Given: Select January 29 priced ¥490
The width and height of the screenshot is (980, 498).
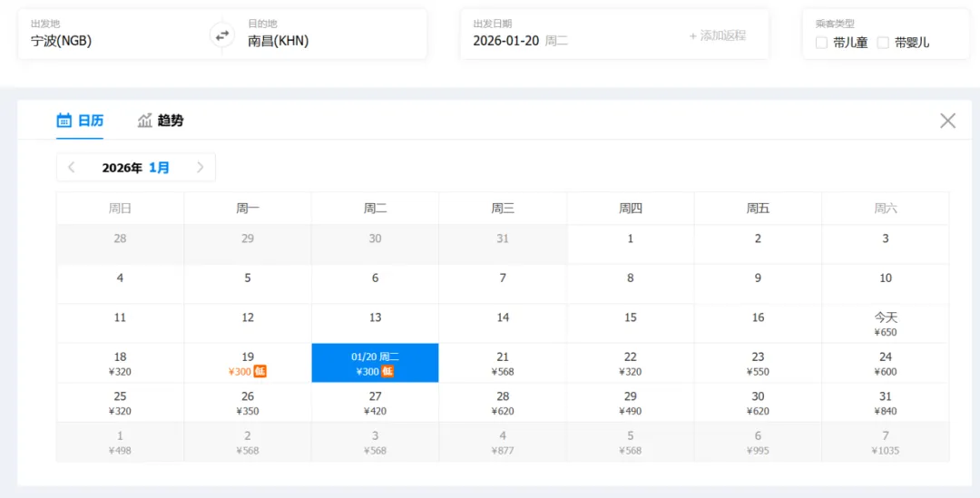Looking at the screenshot, I should pyautogui.click(x=630, y=403).
